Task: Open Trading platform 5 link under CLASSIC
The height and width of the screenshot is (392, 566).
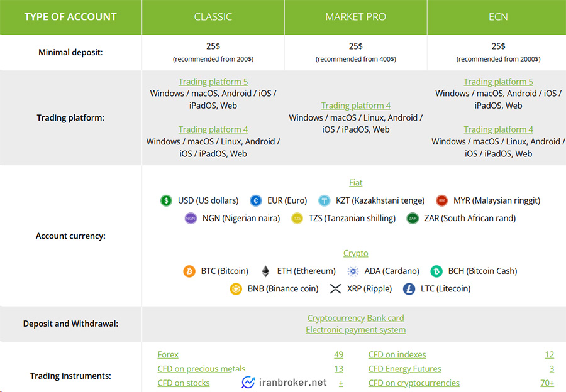Action: 213,82
